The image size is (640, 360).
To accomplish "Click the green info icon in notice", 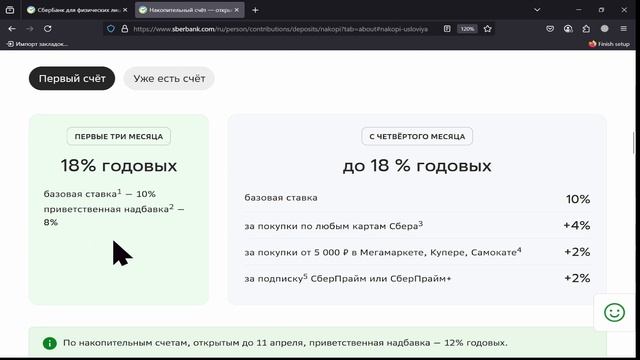I will [50, 343].
